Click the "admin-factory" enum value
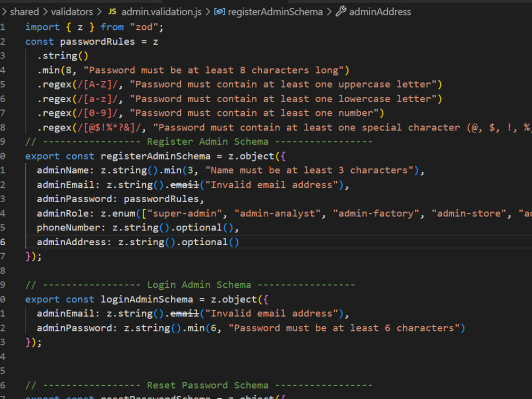Screen dimensions: 532x399 376,213
